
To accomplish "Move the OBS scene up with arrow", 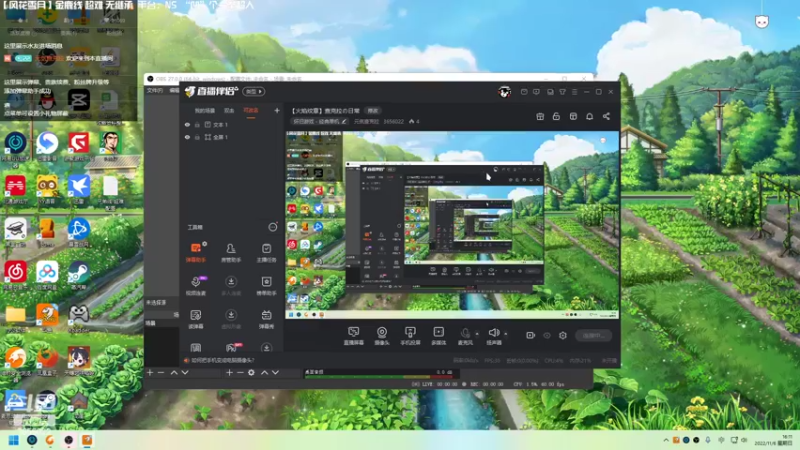I will (174, 373).
